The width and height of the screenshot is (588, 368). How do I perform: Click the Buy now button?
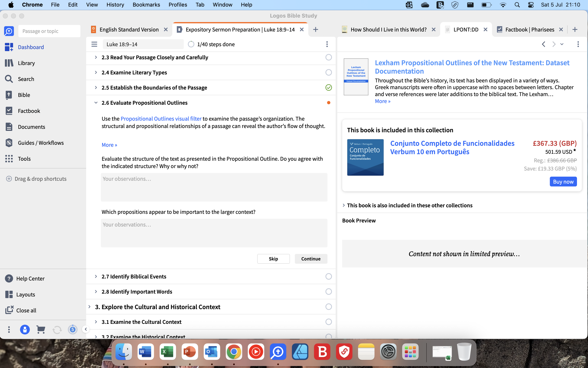pyautogui.click(x=563, y=182)
